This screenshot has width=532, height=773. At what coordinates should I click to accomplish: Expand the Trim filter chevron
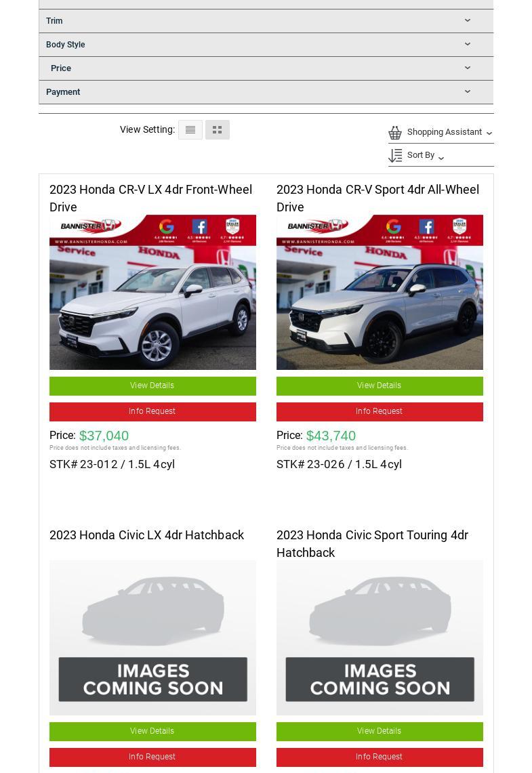[x=468, y=21]
